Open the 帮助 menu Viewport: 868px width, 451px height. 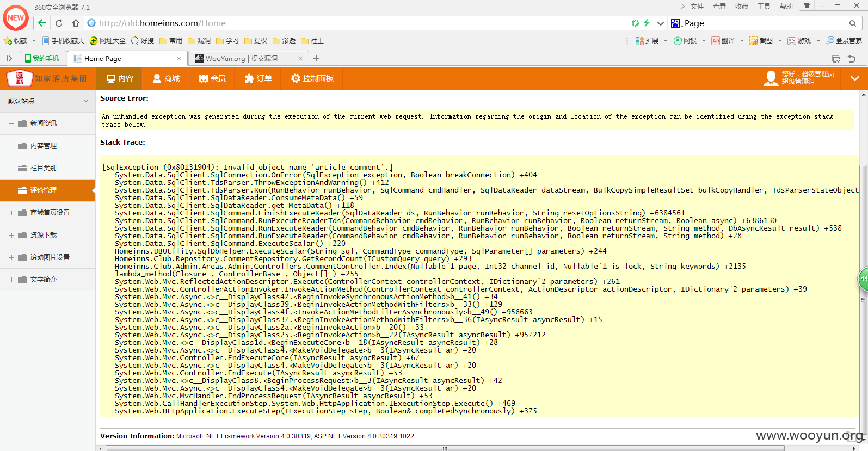pos(786,7)
